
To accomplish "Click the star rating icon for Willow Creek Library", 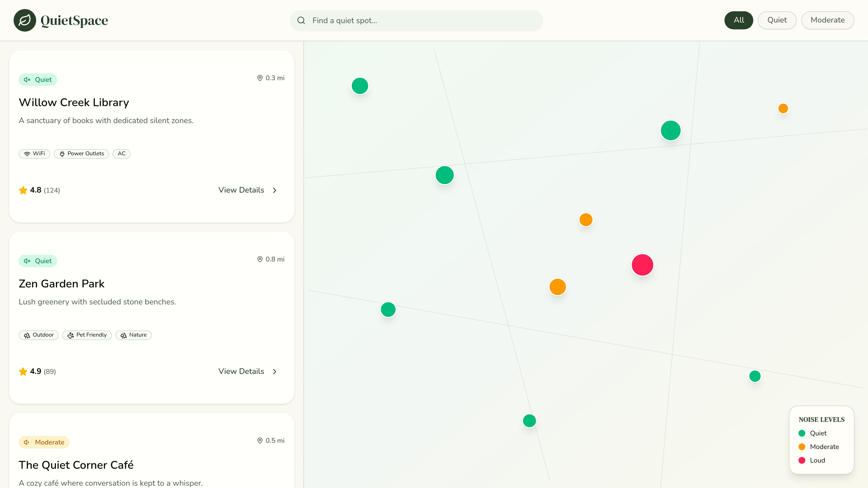I will coord(23,190).
